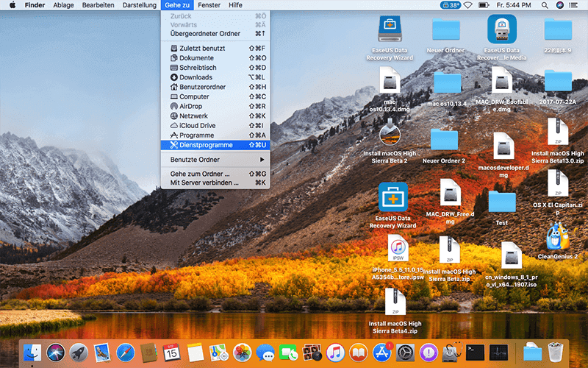Launch Safari from the Dock
The height and width of the screenshot is (368, 588).
tap(125, 353)
